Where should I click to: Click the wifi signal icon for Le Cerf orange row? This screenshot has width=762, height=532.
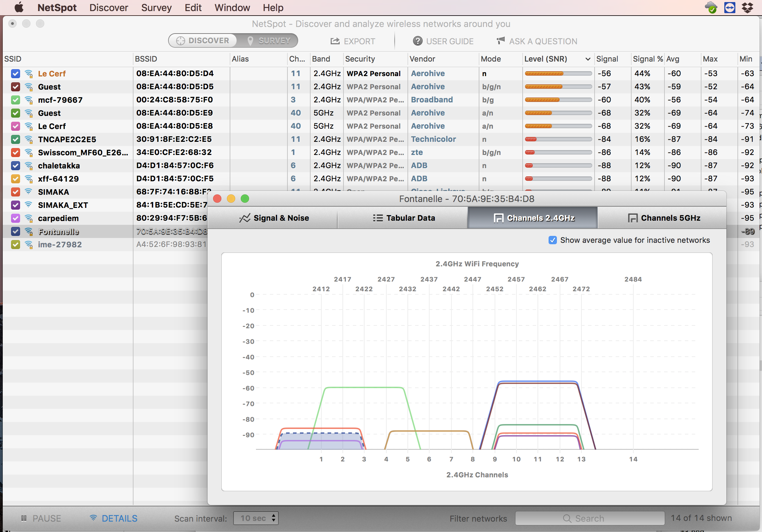(x=29, y=74)
